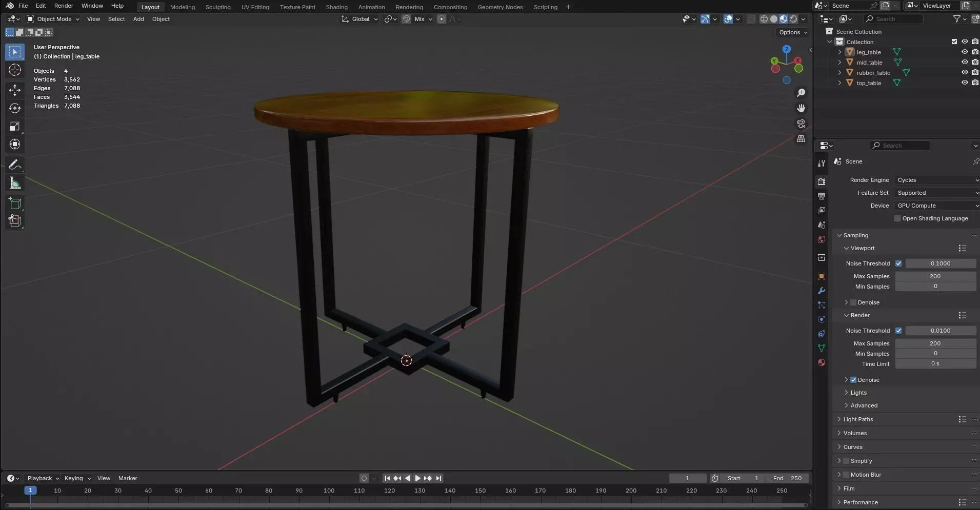Activate the Move tool

pyautogui.click(x=15, y=90)
